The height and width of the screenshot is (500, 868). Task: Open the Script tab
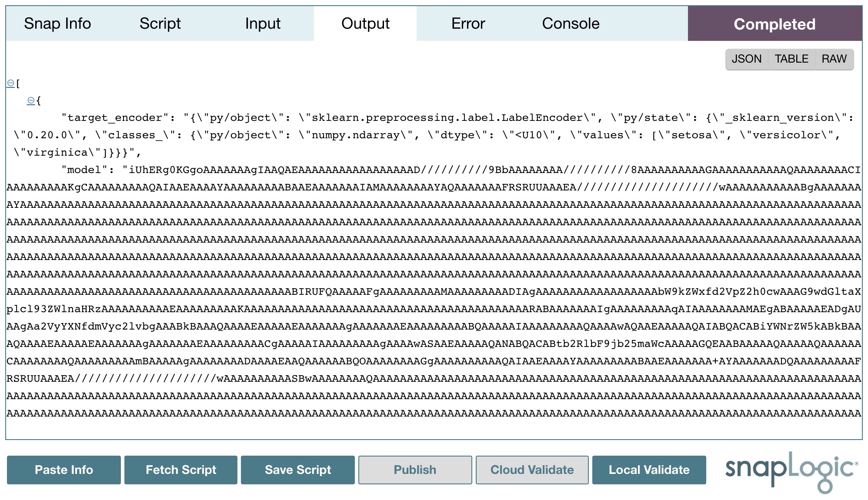point(160,23)
